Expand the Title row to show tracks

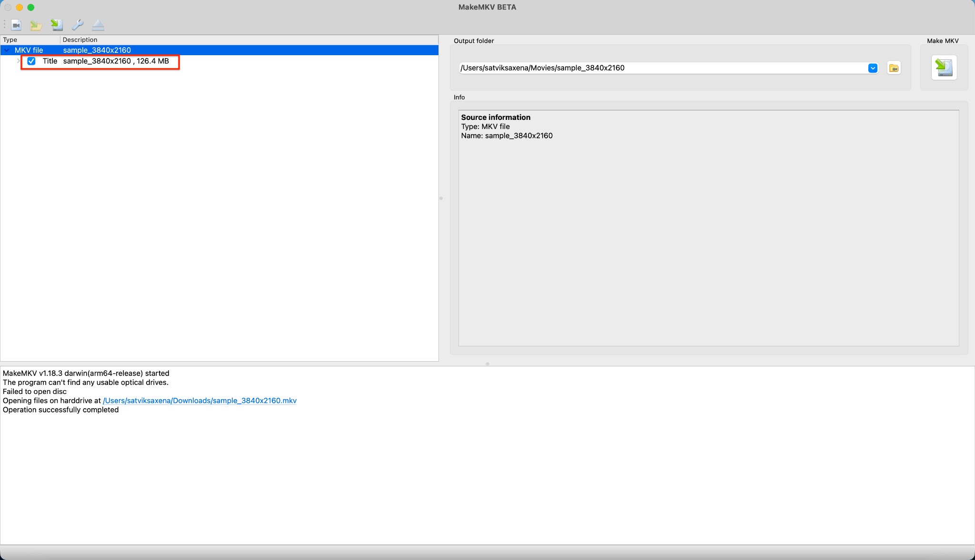coord(18,61)
